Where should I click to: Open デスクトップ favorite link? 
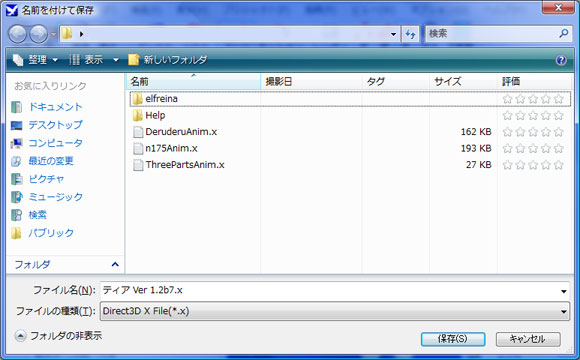tap(55, 125)
